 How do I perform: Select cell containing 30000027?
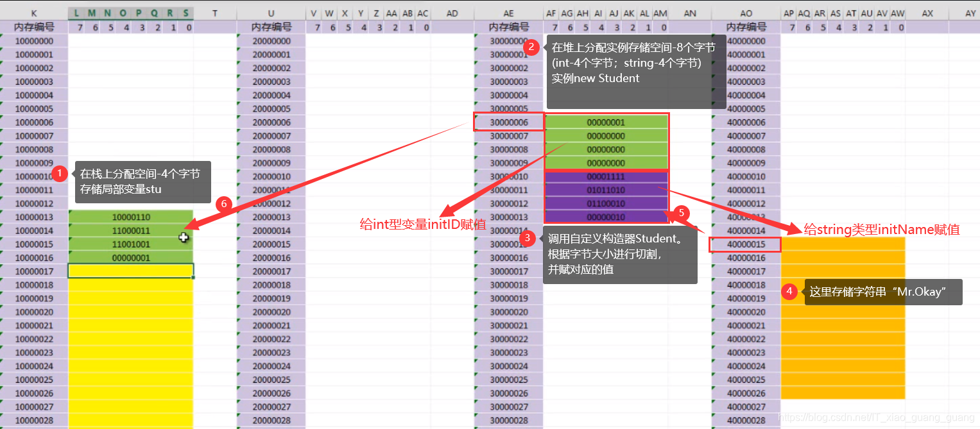point(508,407)
